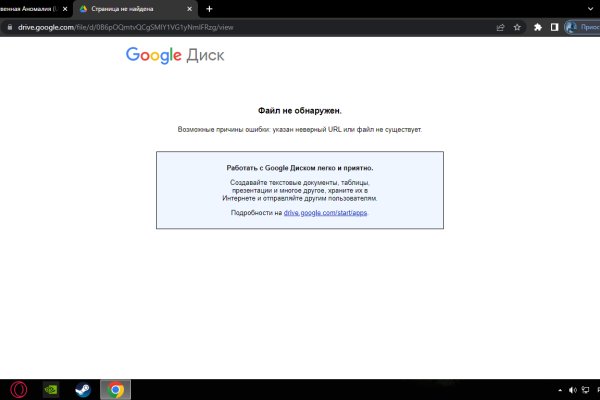Toggle the browser side panel
This screenshot has width=600, height=400.
555,28
